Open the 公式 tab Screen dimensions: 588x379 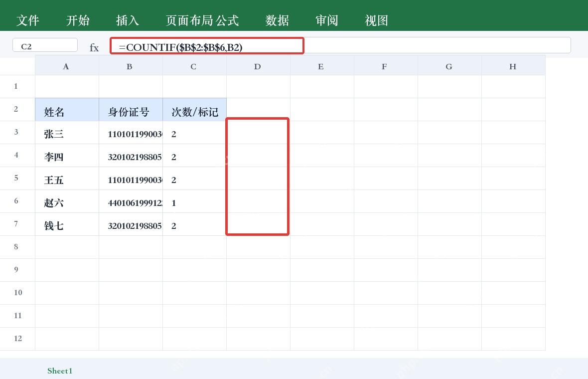click(227, 20)
